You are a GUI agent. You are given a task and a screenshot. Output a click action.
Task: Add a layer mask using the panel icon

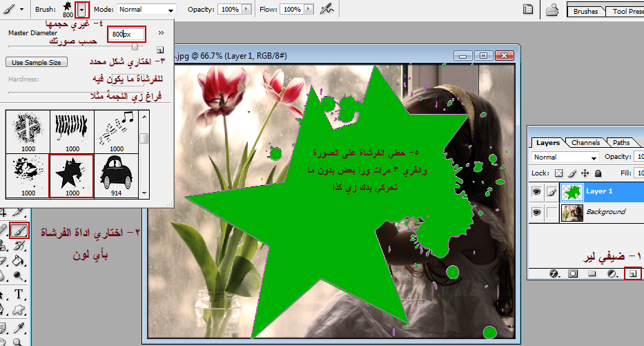(572, 273)
